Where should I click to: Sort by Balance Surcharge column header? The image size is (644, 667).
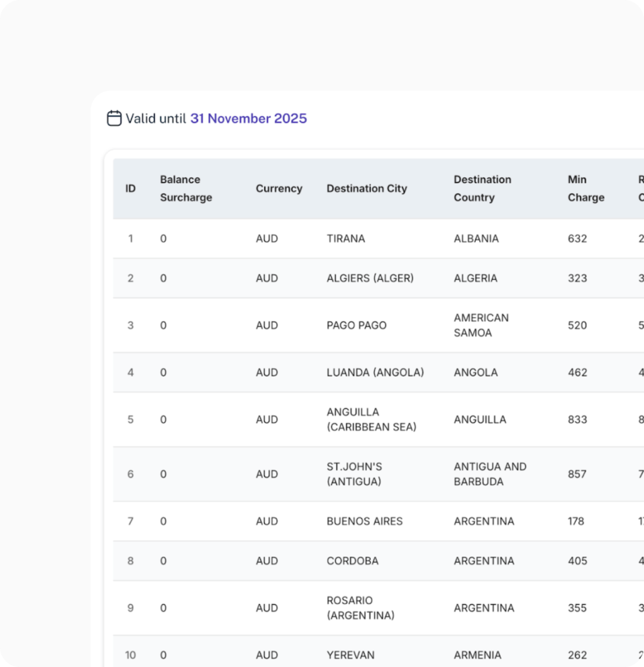click(186, 188)
